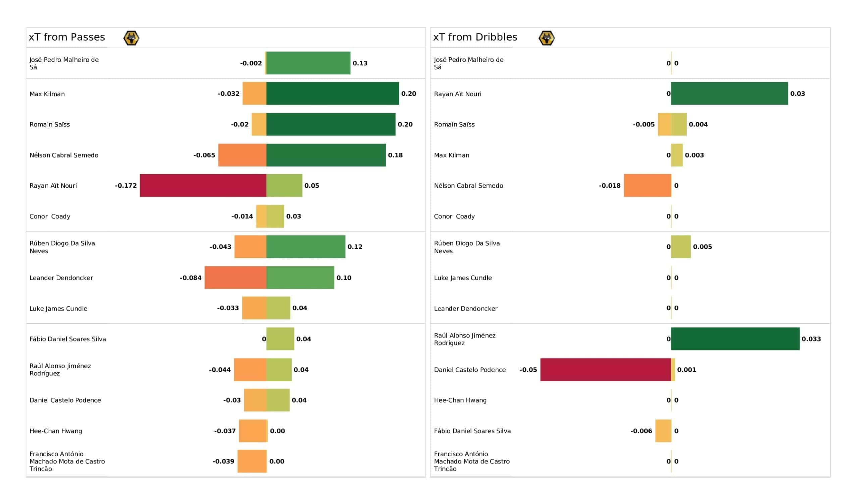Click Max Kilman's dark green passes bar
This screenshot has height=504, width=859.
(332, 93)
